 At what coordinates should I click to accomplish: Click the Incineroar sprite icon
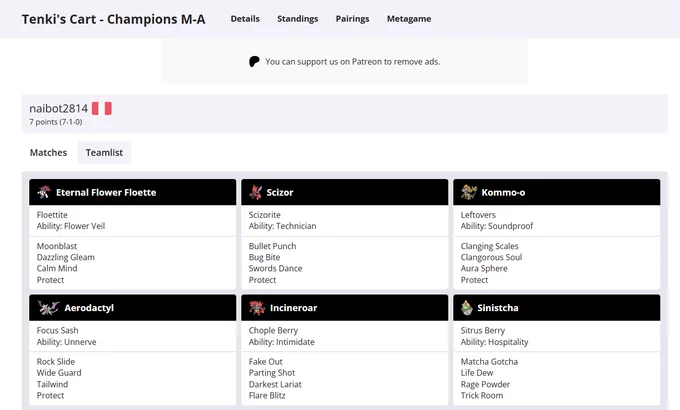coord(257,308)
